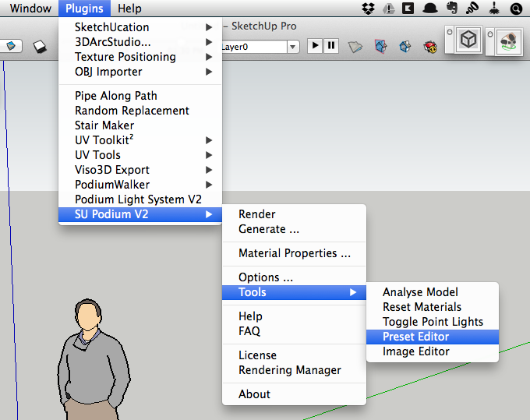This screenshot has height=420, width=530.
Task: Click the satellite dish menu bar icon
Action: tap(472, 8)
